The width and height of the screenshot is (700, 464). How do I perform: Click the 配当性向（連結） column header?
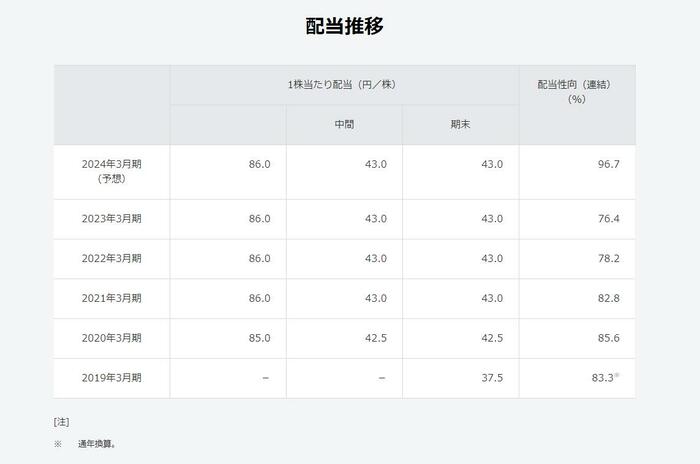pyautogui.click(x=576, y=91)
